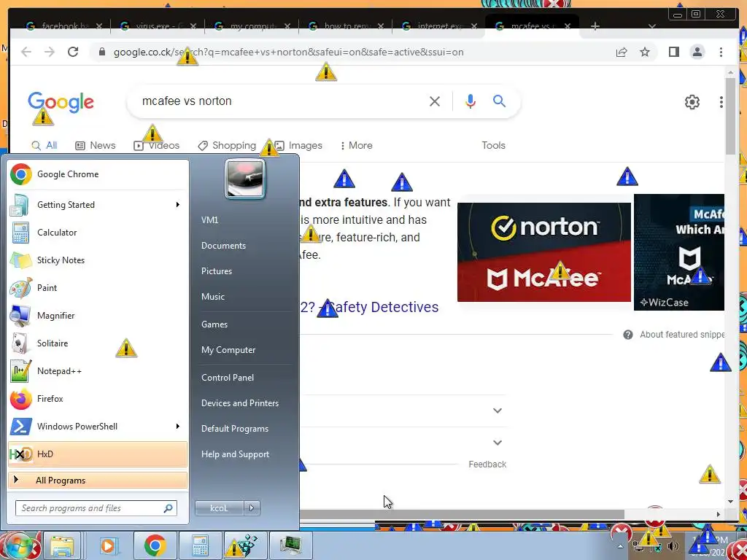747x560 pixels.
Task: Submit search with magnifier icon
Action: (499, 101)
